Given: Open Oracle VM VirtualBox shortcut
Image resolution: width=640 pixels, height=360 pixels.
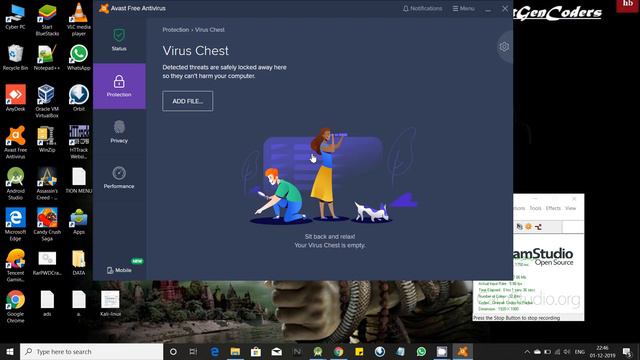Looking at the screenshot, I should [47, 101].
